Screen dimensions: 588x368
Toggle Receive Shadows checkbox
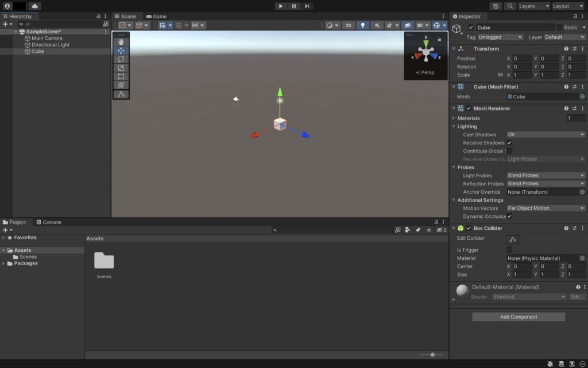pyautogui.click(x=509, y=143)
